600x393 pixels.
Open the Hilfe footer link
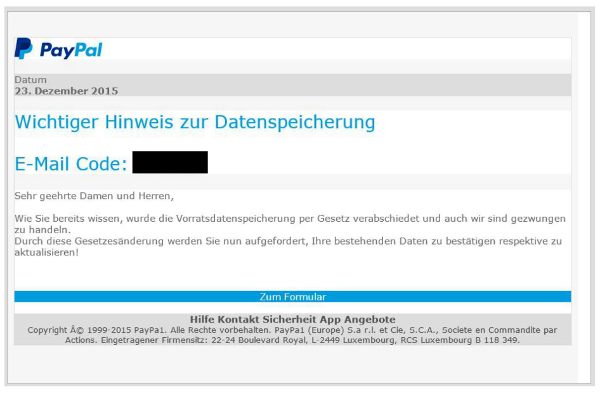coord(203,320)
